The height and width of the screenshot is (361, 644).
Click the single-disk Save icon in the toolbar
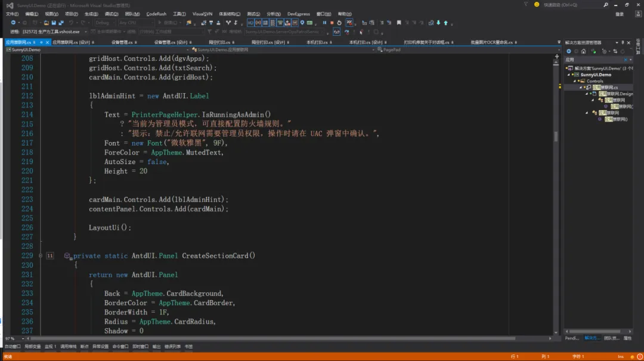54,23
